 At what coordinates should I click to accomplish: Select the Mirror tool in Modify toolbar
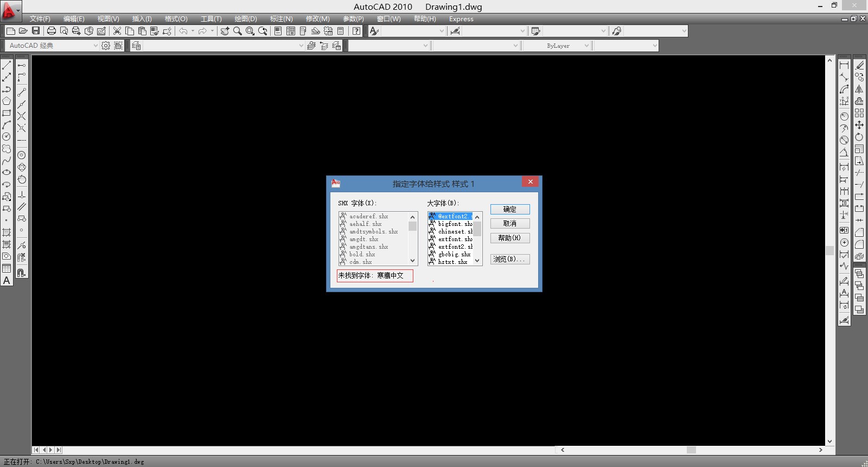pos(859,89)
